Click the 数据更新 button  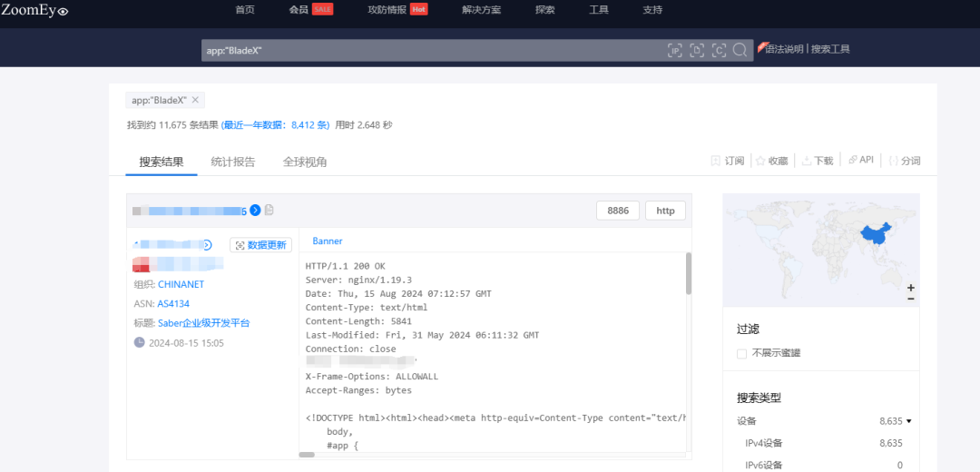pos(260,245)
